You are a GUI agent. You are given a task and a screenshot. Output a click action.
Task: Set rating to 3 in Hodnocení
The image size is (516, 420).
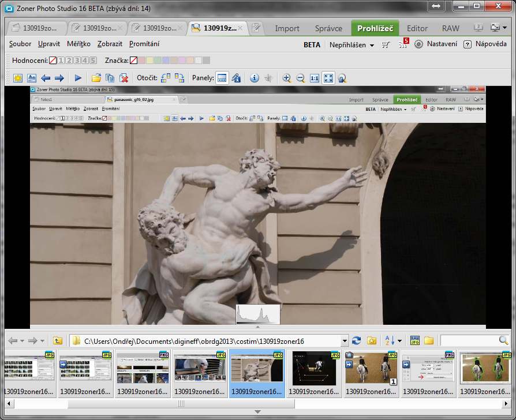coord(77,60)
